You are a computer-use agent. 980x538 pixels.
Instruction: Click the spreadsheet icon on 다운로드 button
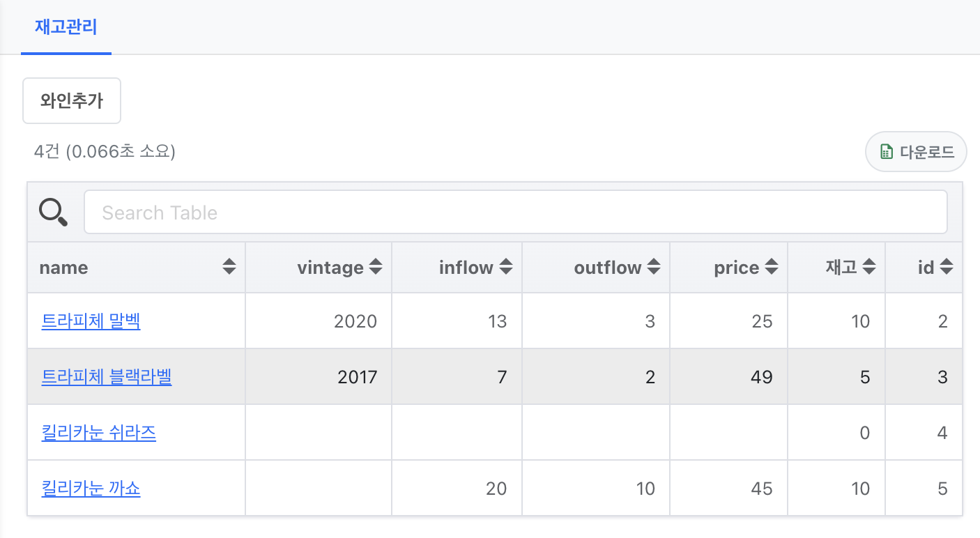point(886,152)
